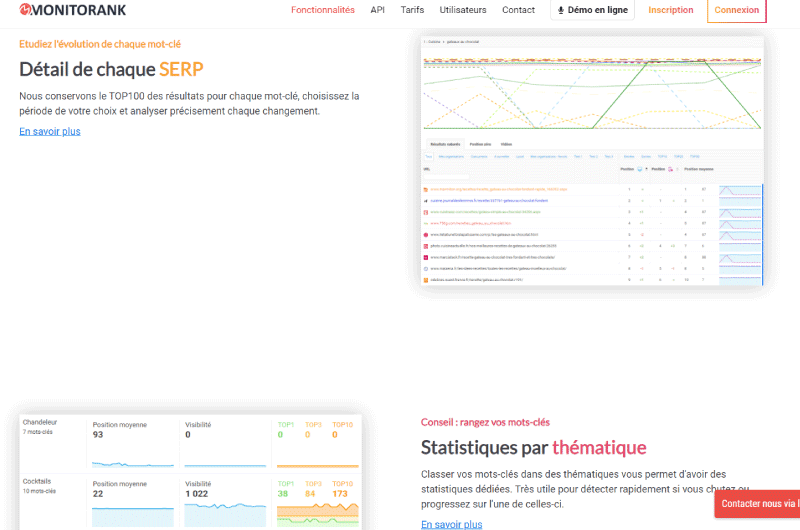Viewport: 800px width, 530px height.
Task: Click the Cocktails theme label
Action: 37,481
